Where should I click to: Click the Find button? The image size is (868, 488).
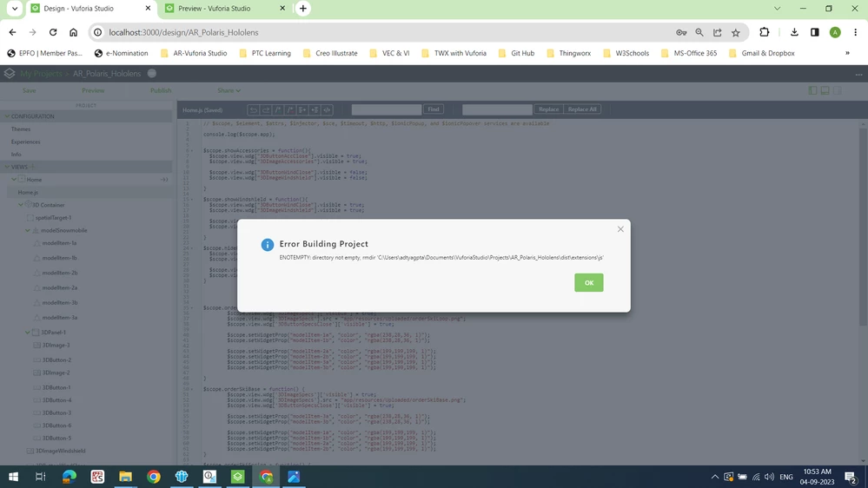(434, 109)
